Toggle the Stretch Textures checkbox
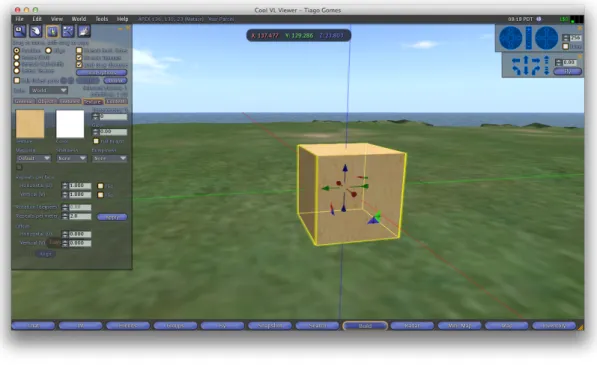The image size is (597, 365). point(79,57)
